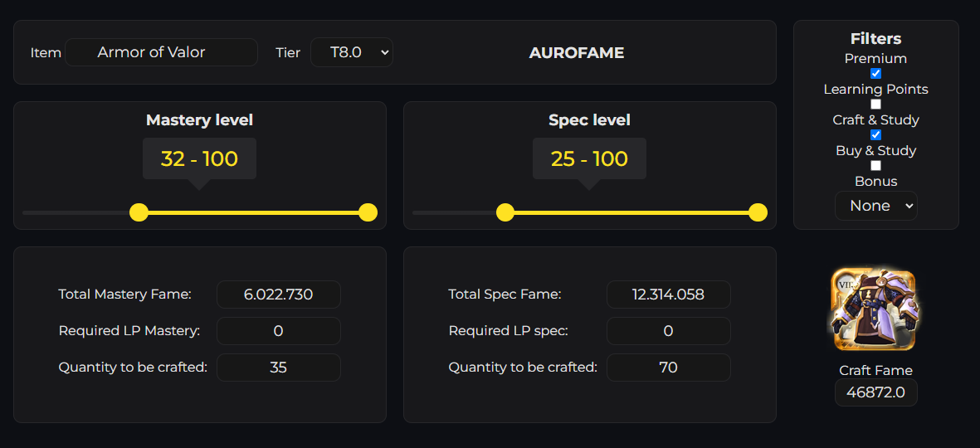Click the AUROFAME title
This screenshot has height=448, width=980.
[577, 53]
